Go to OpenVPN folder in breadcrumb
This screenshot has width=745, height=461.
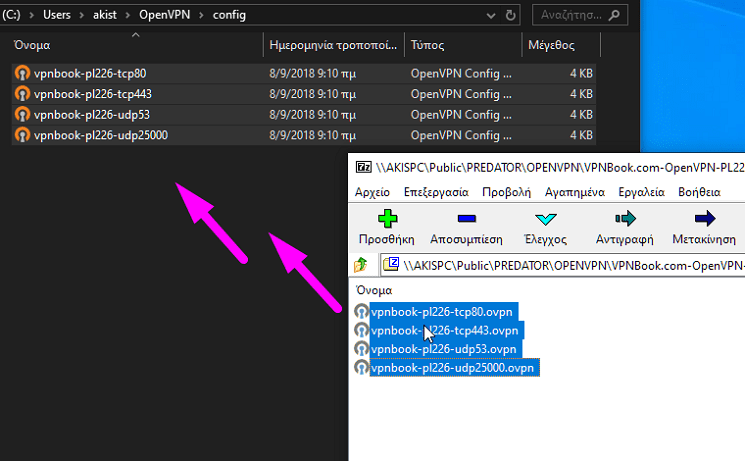pos(164,15)
